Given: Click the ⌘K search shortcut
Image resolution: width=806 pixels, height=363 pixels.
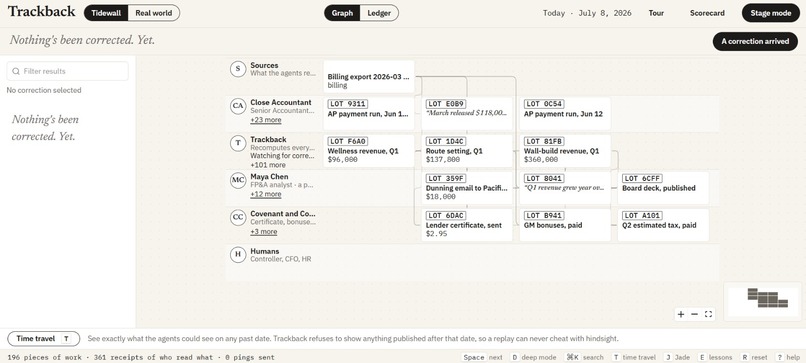Looking at the screenshot, I should 583,357.
